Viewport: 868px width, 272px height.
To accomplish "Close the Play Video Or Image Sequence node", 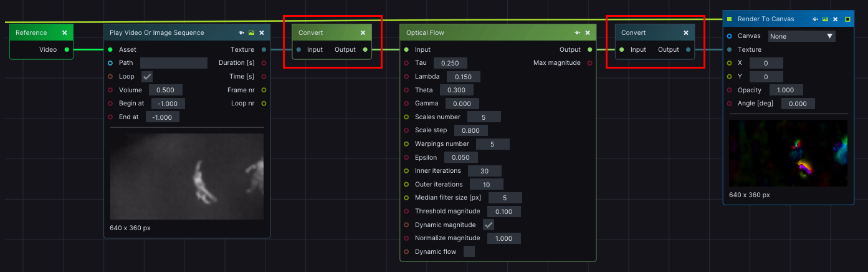I will point(262,32).
